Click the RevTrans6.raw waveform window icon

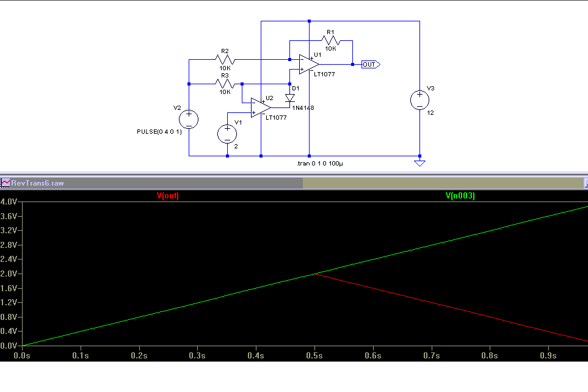tap(5, 183)
